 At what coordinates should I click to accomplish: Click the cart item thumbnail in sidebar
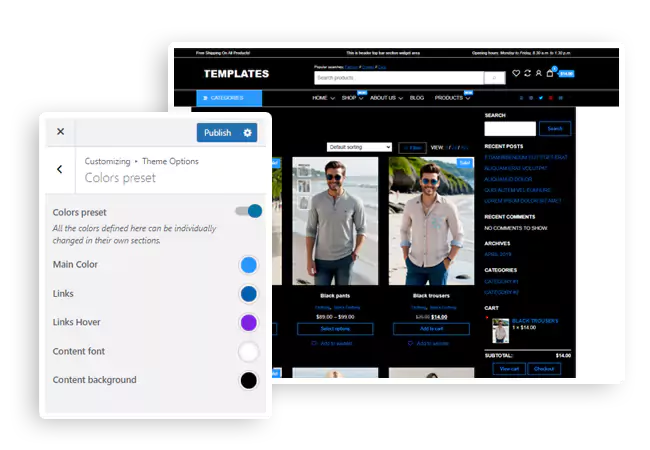point(500,331)
